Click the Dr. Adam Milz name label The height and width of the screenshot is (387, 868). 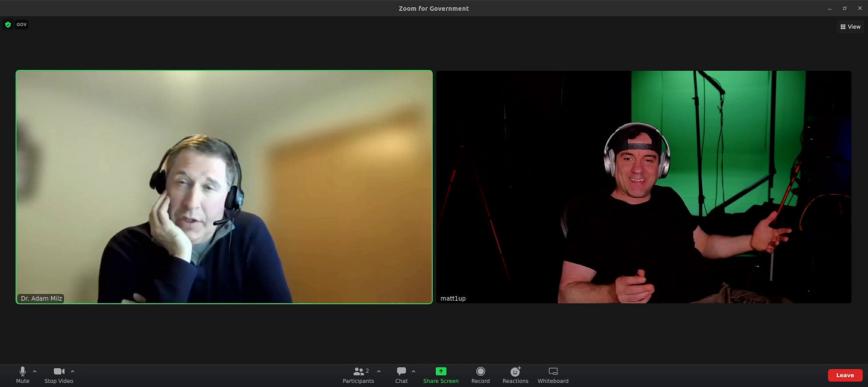42,298
